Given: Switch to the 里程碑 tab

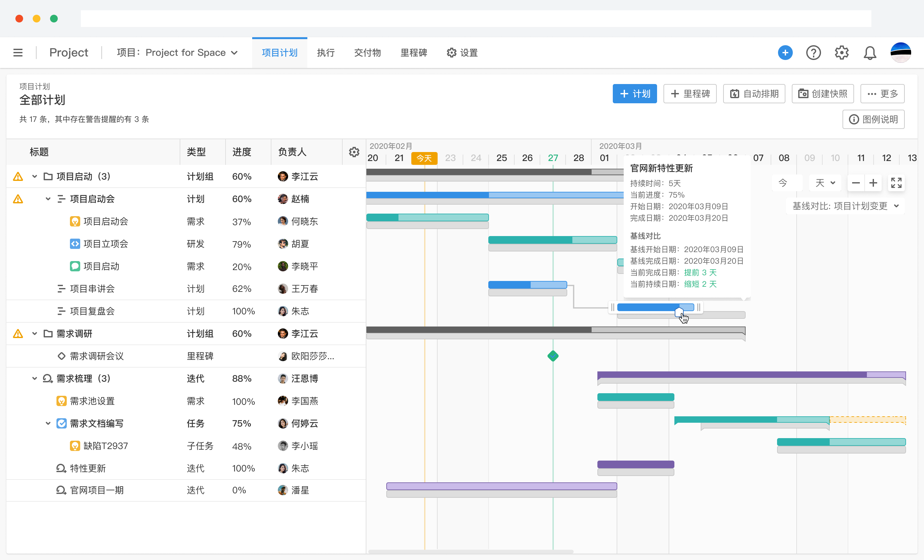Looking at the screenshot, I should tap(414, 53).
